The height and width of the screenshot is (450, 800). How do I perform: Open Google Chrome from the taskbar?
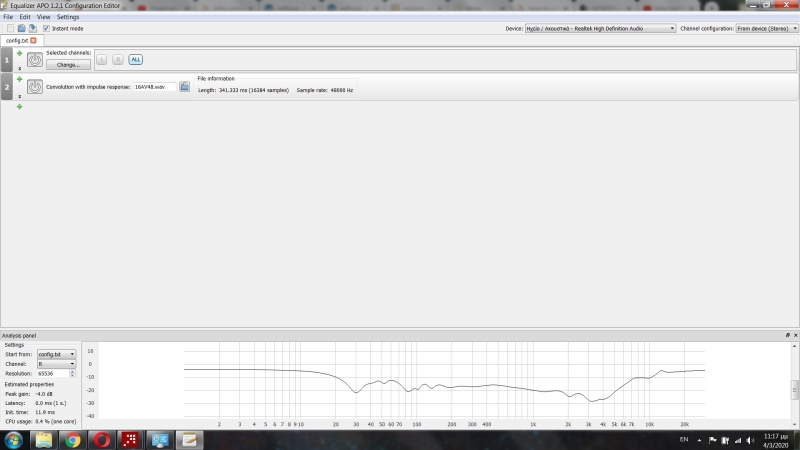click(x=72, y=439)
